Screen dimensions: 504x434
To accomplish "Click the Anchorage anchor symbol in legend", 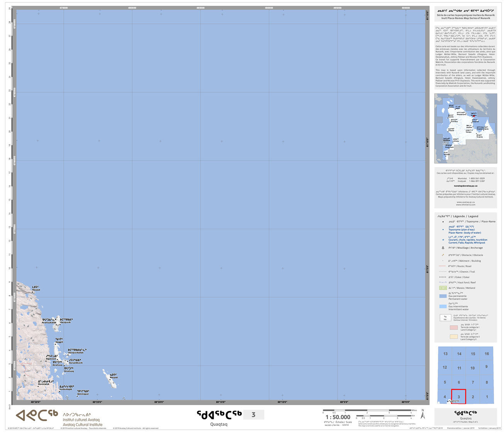I will coord(443,248).
